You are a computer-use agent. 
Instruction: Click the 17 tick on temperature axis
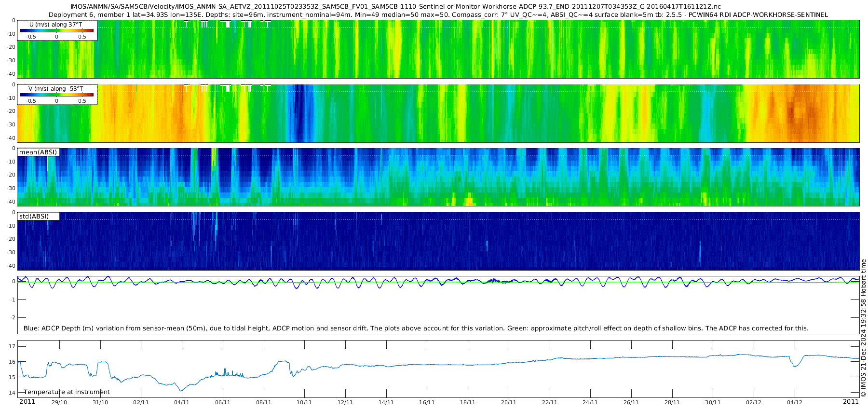pos(12,346)
